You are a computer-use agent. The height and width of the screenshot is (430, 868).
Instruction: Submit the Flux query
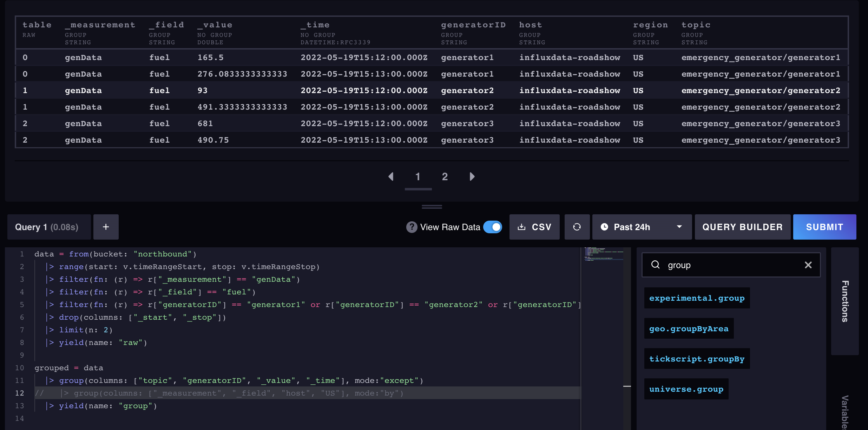tap(824, 227)
